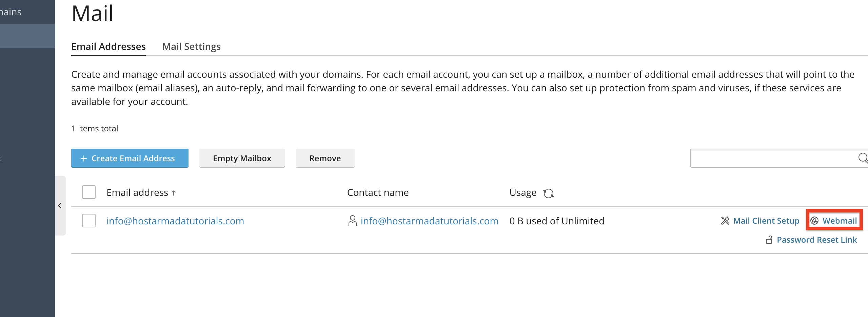Screen dimensions: 868x317
Task: Open info@hostarmadatutorials.com email address link
Action: point(175,221)
